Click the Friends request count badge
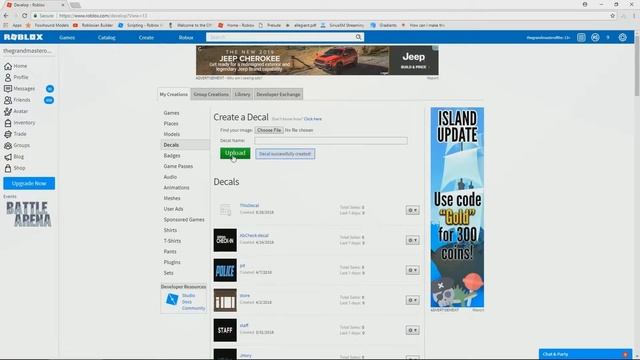Viewport: 640px width, 360px height. [49, 100]
